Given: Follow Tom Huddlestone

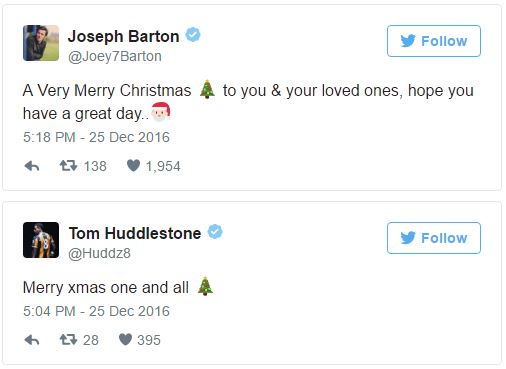Looking at the screenshot, I should coord(434,238).
